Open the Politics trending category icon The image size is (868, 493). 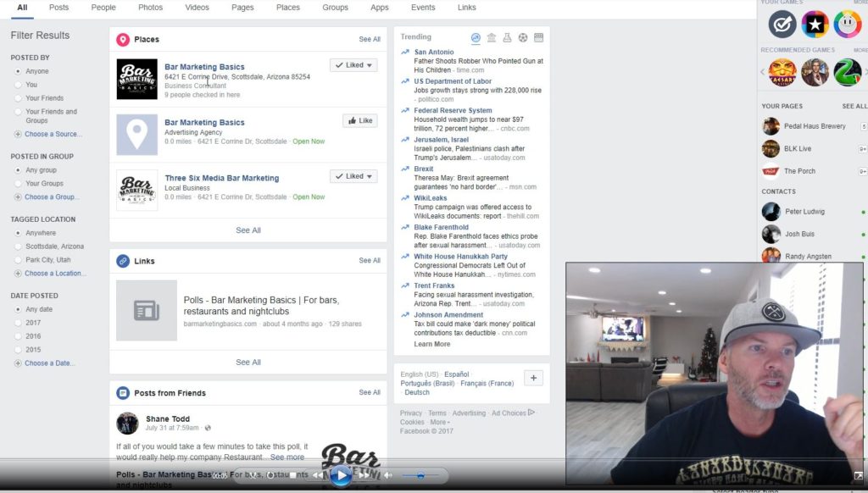click(492, 38)
